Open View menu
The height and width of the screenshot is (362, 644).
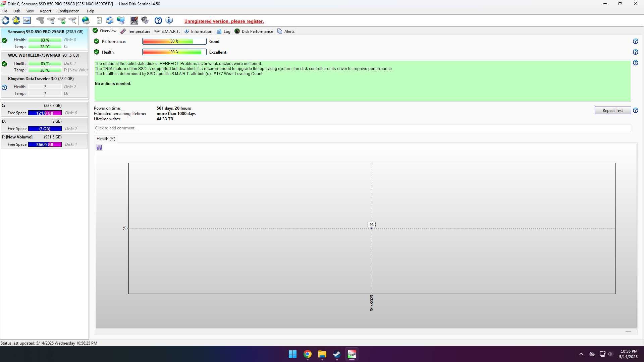(30, 11)
